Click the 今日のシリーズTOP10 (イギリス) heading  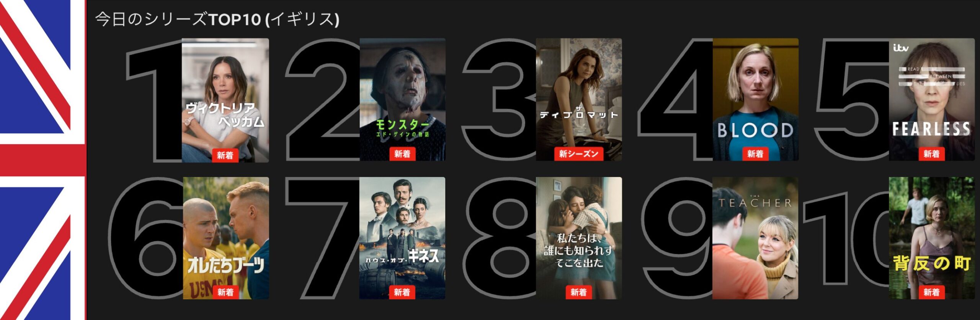click(x=217, y=19)
